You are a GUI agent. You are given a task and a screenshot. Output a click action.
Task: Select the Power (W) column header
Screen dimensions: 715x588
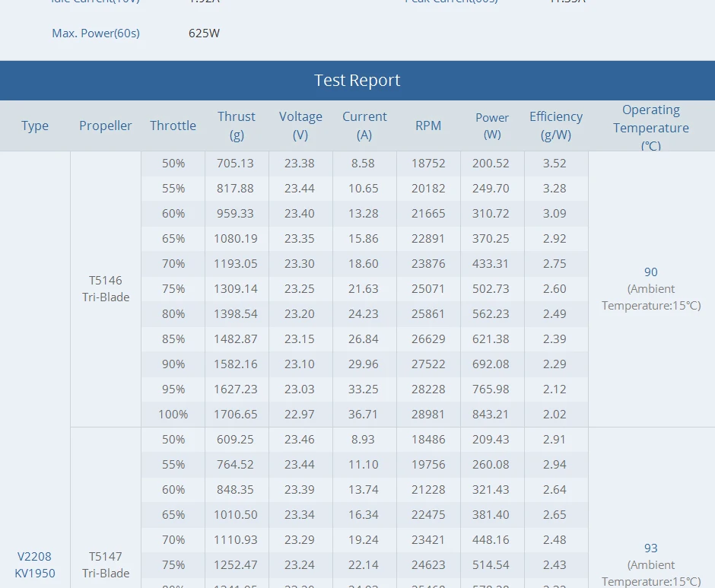point(492,126)
